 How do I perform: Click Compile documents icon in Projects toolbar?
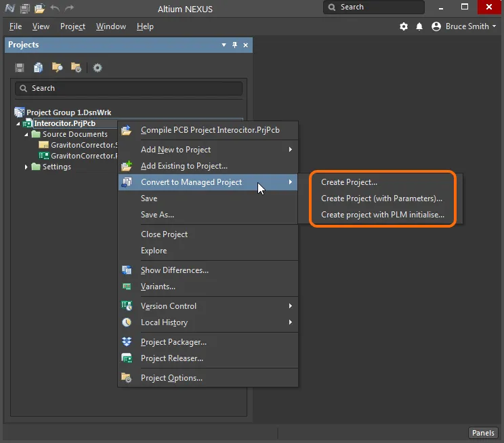38,68
